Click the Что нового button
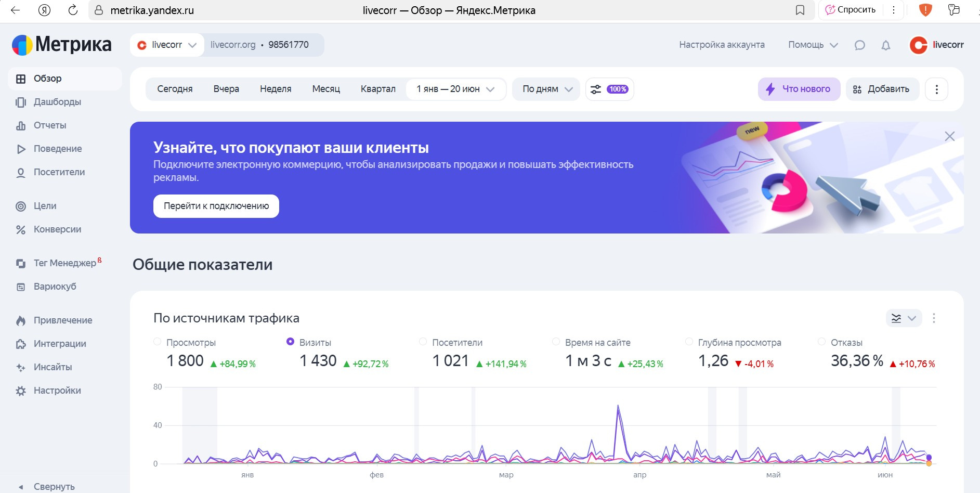The image size is (980, 493). point(799,89)
